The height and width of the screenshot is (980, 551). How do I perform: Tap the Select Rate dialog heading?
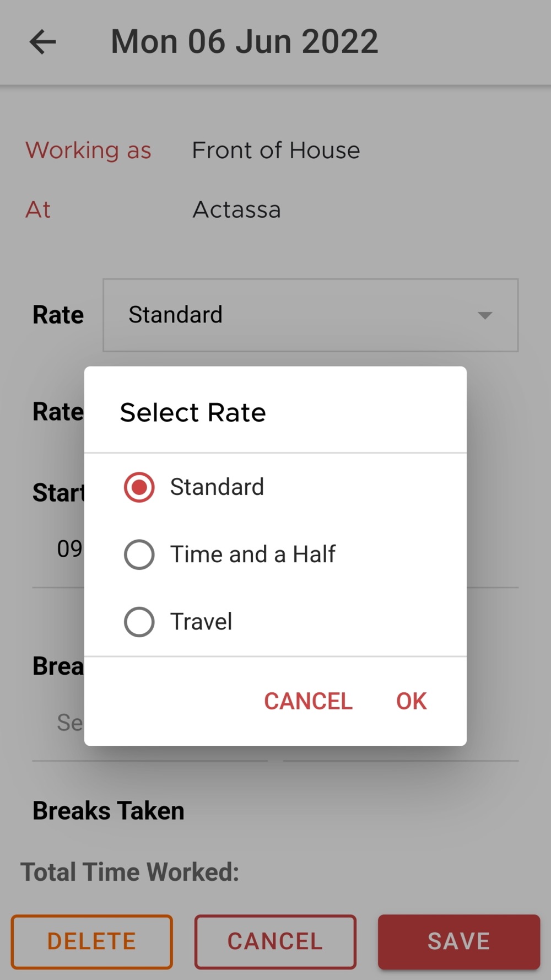click(193, 412)
